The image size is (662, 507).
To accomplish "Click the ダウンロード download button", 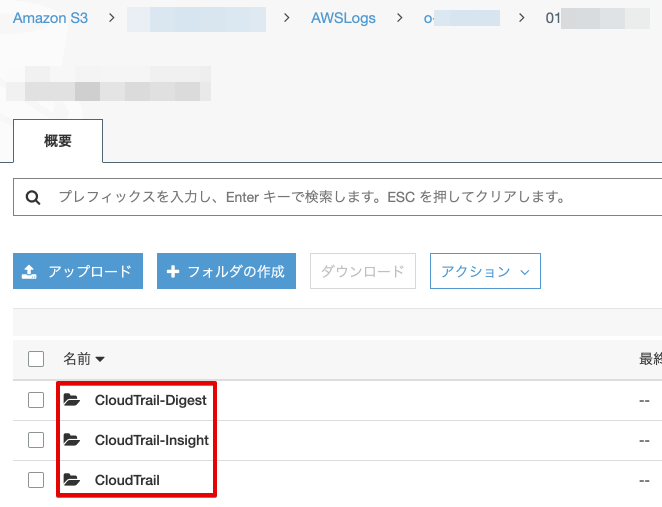I will pos(363,271).
